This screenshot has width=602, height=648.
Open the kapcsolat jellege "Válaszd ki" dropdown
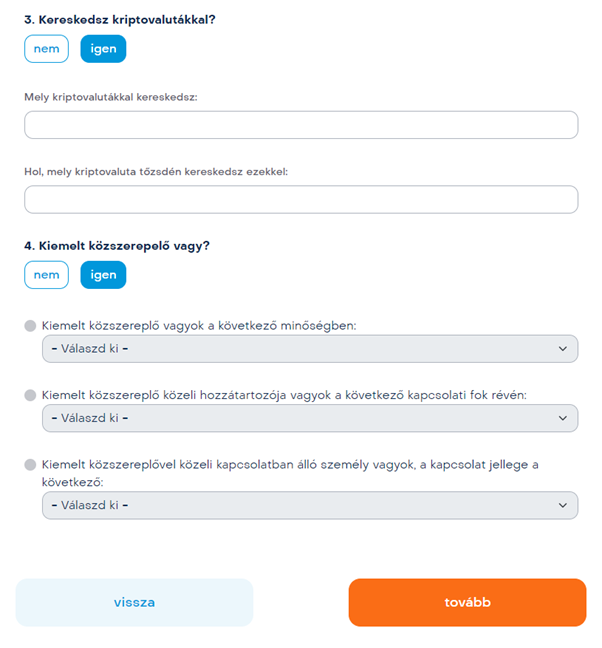(310, 505)
